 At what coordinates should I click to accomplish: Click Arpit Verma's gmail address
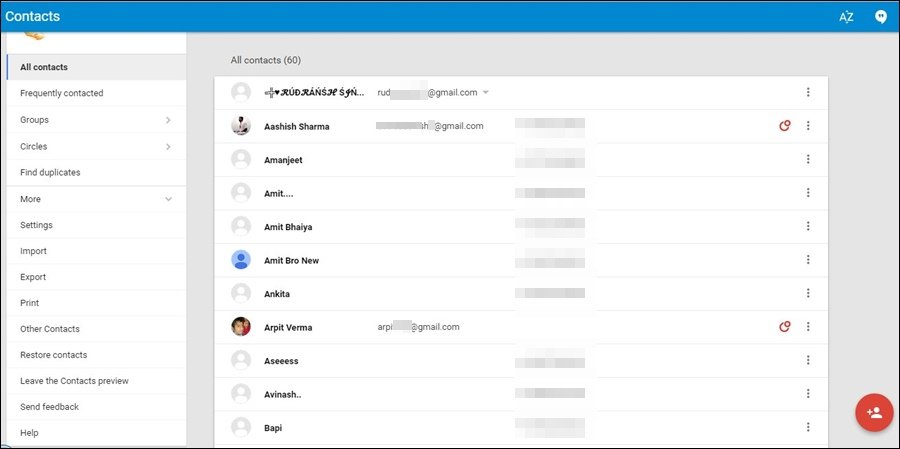pos(418,327)
